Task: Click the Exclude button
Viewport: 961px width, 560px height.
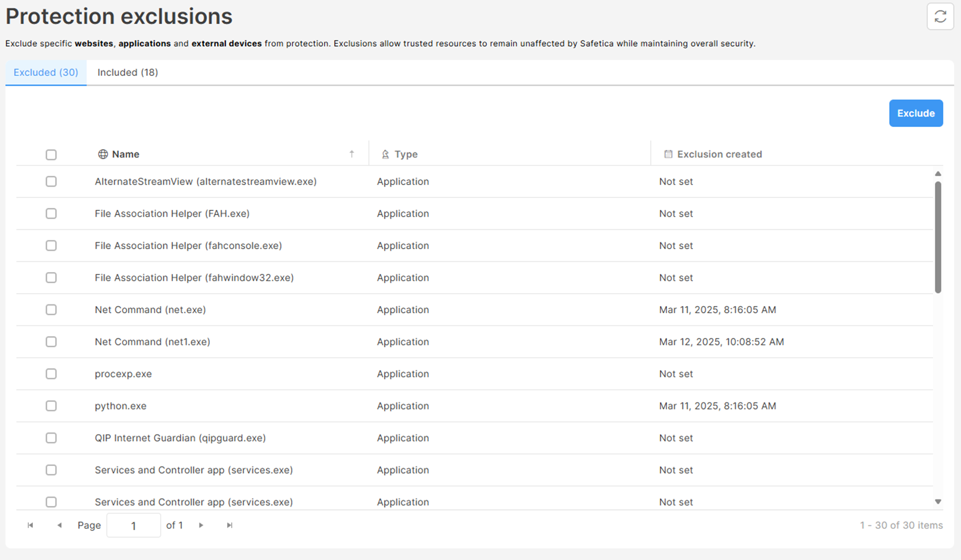Action: (x=916, y=113)
